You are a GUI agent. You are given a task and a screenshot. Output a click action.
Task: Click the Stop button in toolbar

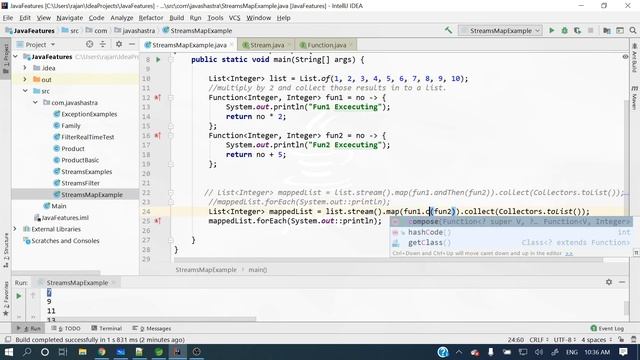click(590, 30)
